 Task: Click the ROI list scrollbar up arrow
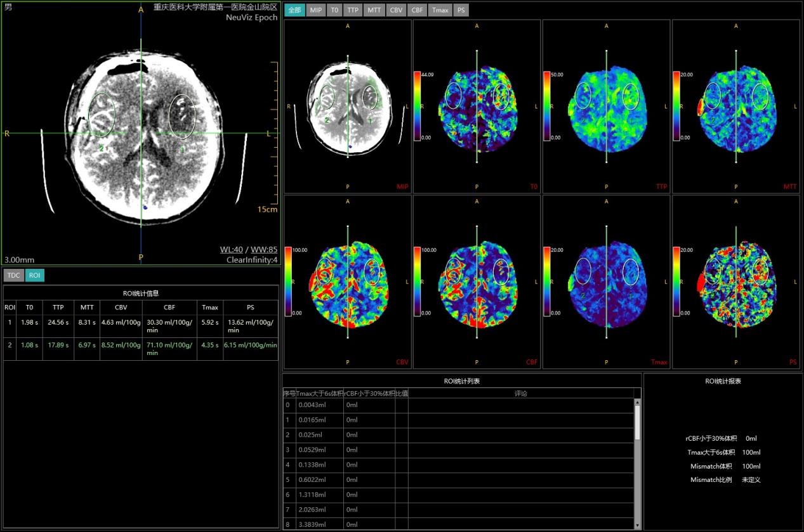638,402
